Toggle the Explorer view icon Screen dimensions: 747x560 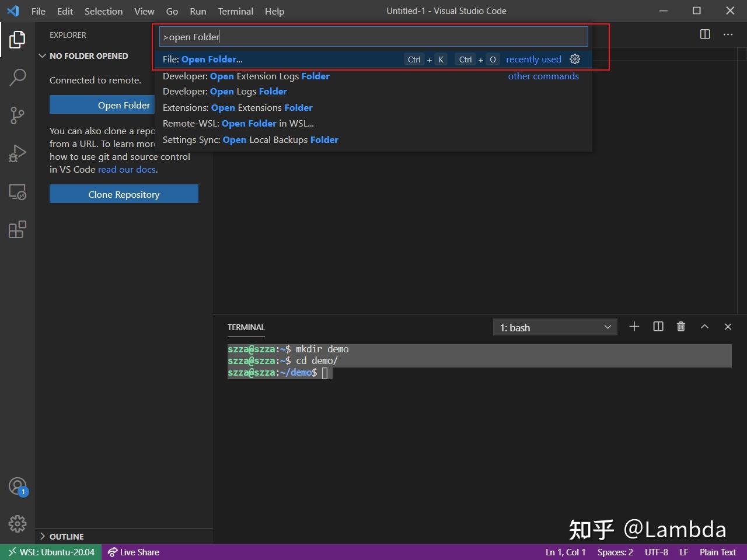[x=17, y=38]
